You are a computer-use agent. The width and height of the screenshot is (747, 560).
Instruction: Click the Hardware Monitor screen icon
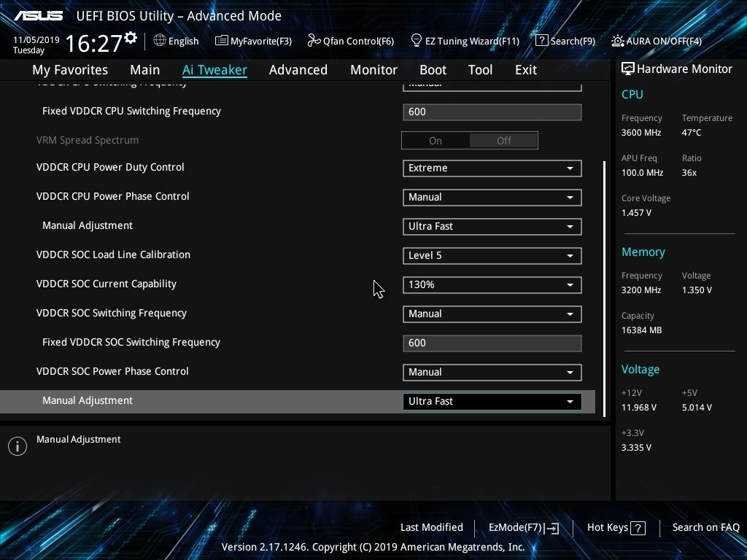(x=628, y=69)
